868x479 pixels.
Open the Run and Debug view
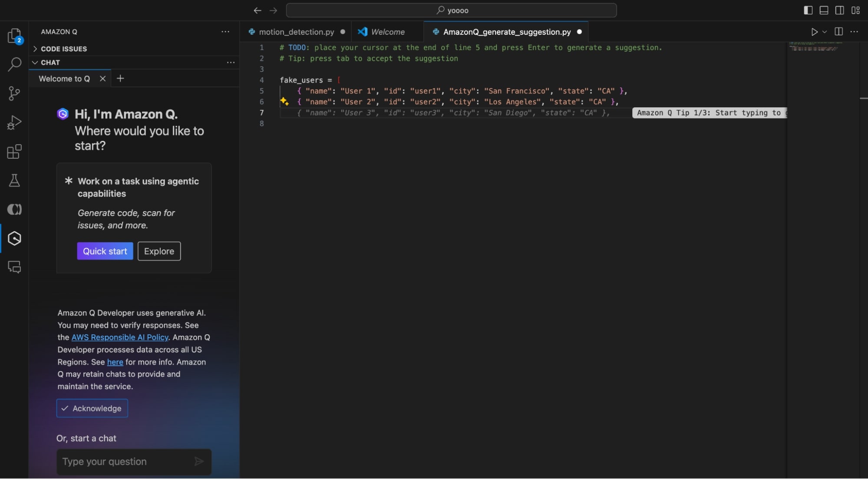click(x=14, y=123)
